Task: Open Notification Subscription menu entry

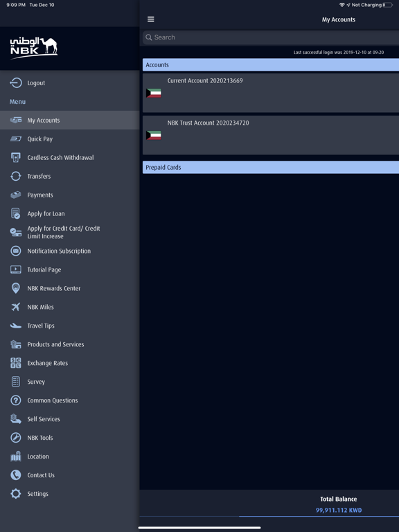Action: (x=69, y=251)
